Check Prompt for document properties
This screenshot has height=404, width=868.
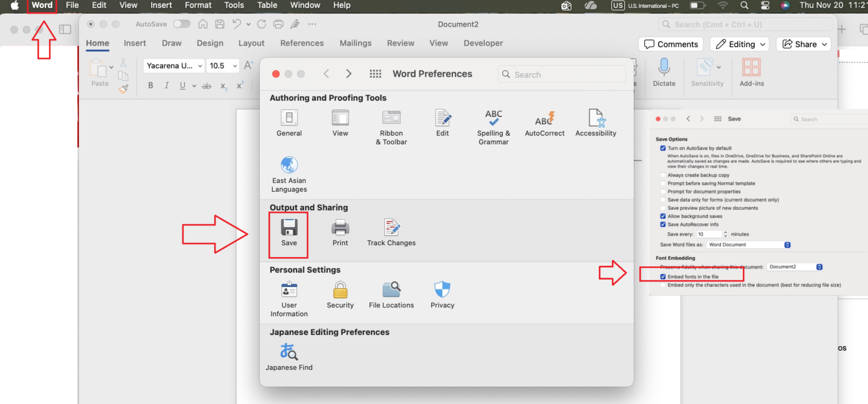pos(663,192)
